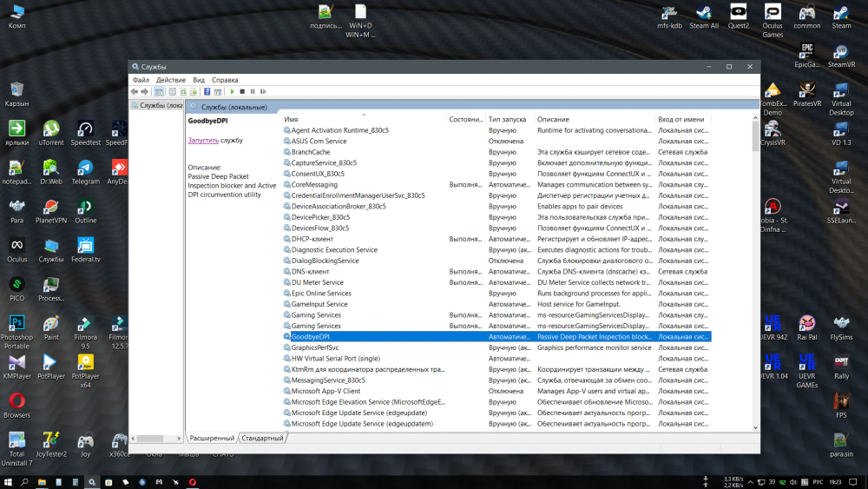Click the Restart Service toolbar icon
The width and height of the screenshot is (868, 489).
[263, 91]
